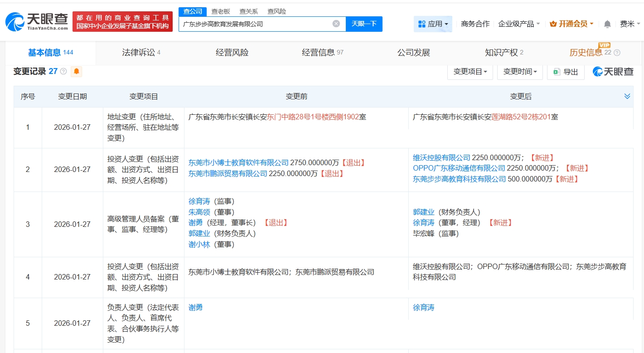Open notifications bell in top bar
Viewport: 644px width, 353px height.
[x=607, y=24]
